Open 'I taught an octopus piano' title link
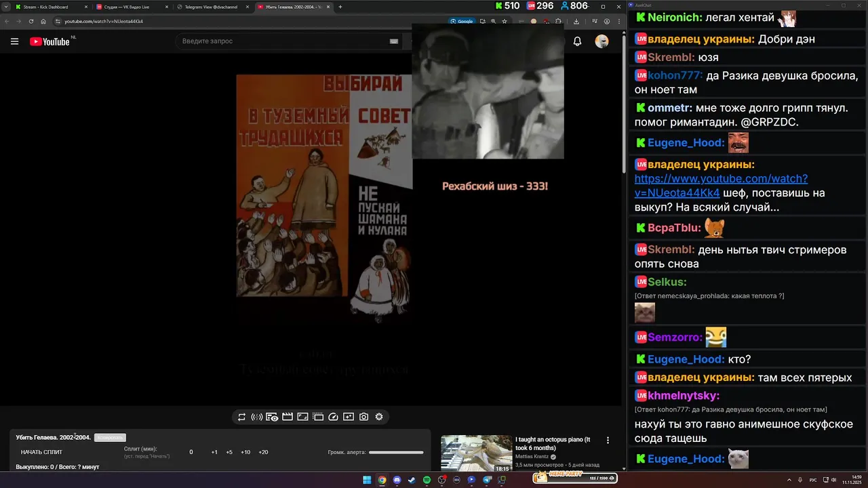Image resolution: width=868 pixels, height=488 pixels. click(x=553, y=443)
